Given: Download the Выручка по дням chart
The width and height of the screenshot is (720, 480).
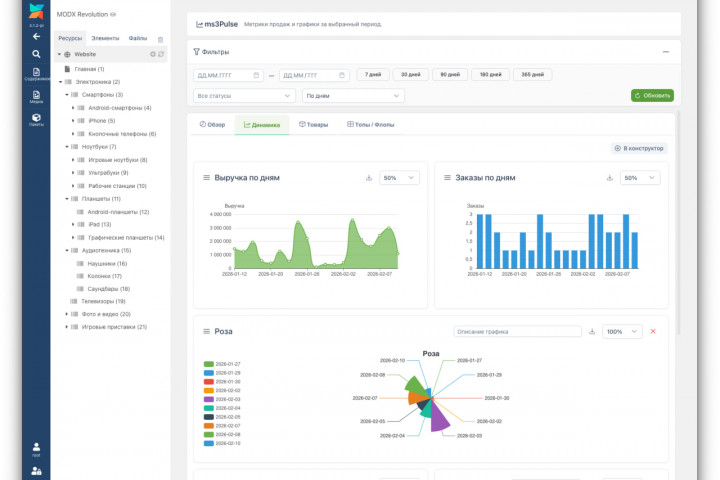Looking at the screenshot, I should [369, 178].
